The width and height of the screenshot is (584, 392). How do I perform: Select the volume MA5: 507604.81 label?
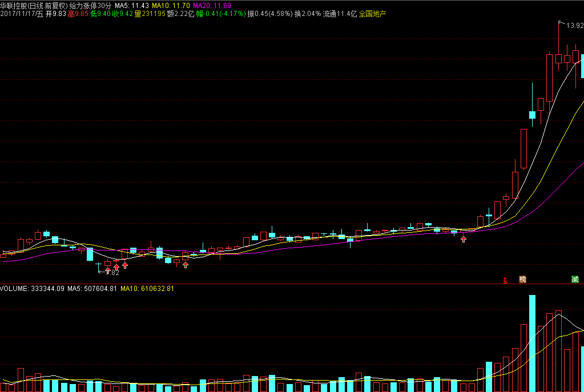coord(92,289)
